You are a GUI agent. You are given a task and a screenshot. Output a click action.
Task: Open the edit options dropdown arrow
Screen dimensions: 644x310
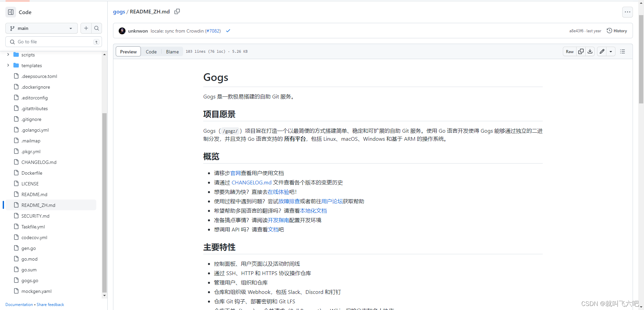[x=611, y=51]
